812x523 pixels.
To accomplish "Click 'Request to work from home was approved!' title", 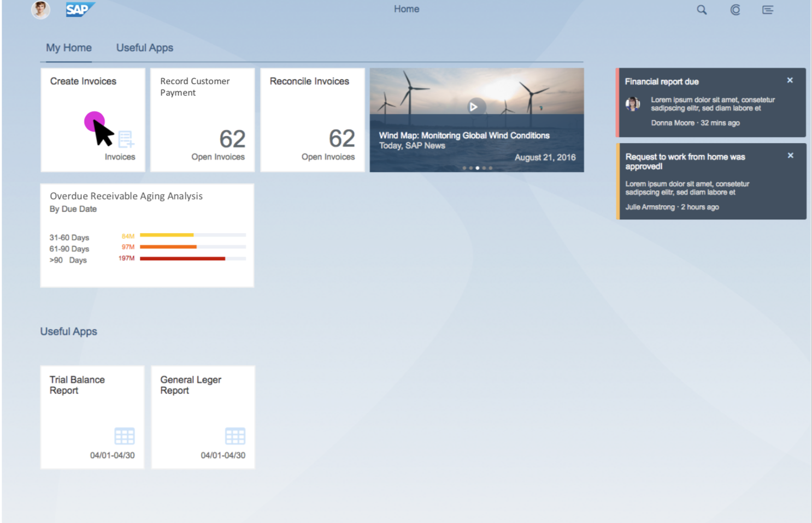I will point(685,162).
